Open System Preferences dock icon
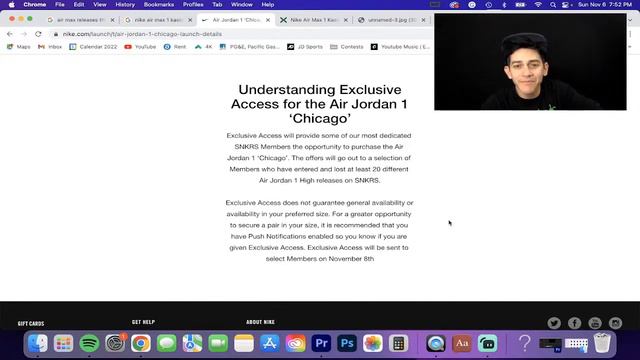This screenshot has width=640, height=360. click(x=115, y=343)
